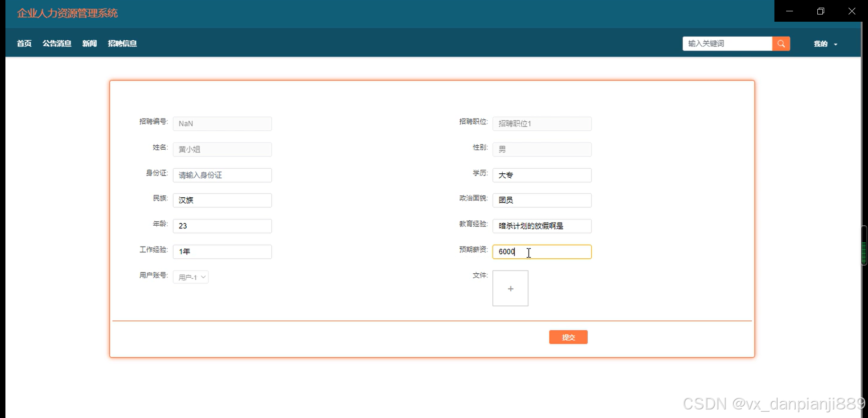The image size is (868, 418).
Task: Open 新闻 navigation item
Action: (x=90, y=43)
